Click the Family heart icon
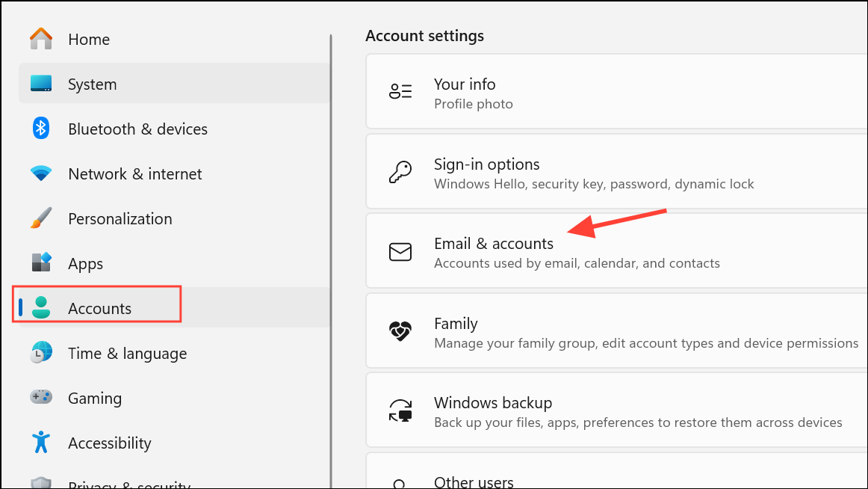The width and height of the screenshot is (868, 489). 400,332
